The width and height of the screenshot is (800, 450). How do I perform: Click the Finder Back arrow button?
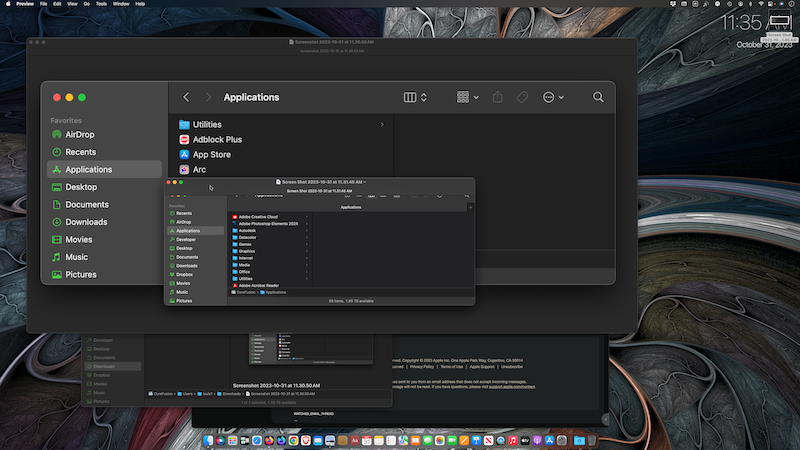(x=187, y=97)
